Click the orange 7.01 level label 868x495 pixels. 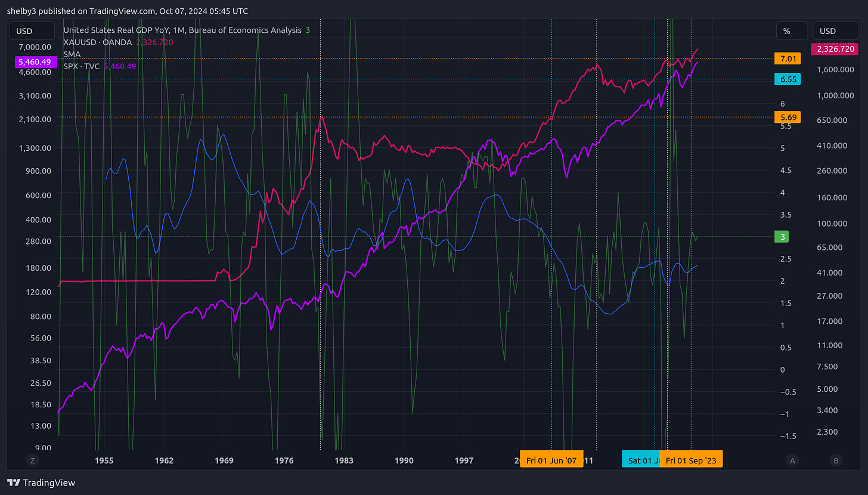[787, 58]
